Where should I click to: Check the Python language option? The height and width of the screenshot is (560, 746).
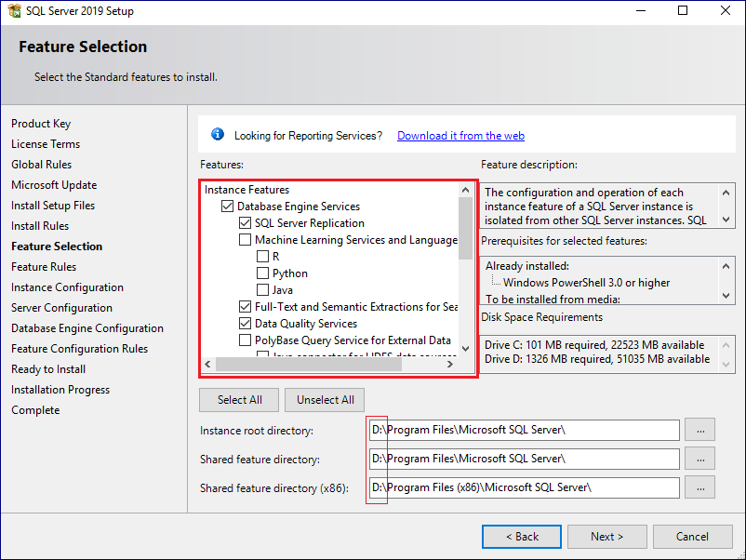[x=262, y=273]
